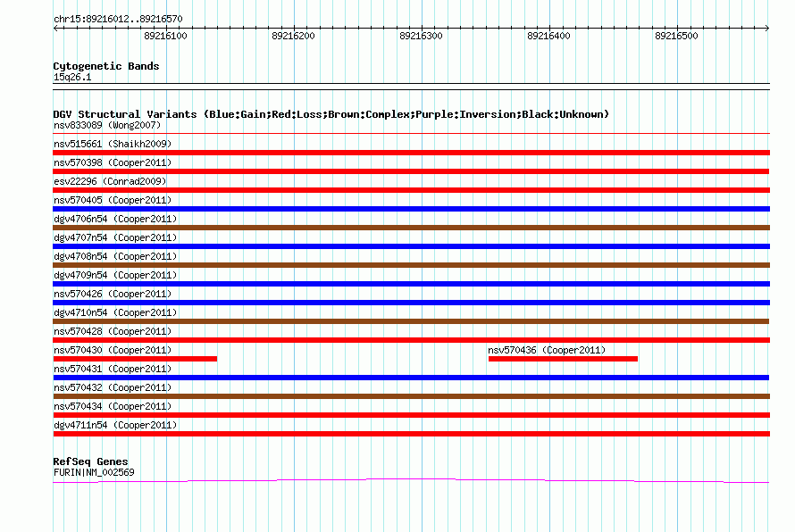Open variant dgv4706n54 (Cooper2011) label
The height and width of the screenshot is (532, 795).
(x=115, y=219)
